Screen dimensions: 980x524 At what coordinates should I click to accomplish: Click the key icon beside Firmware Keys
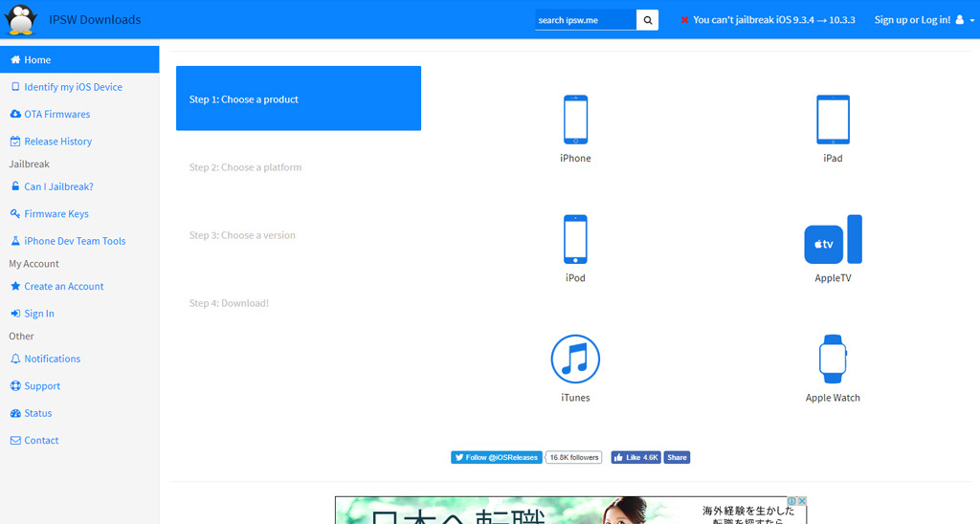[15, 213]
